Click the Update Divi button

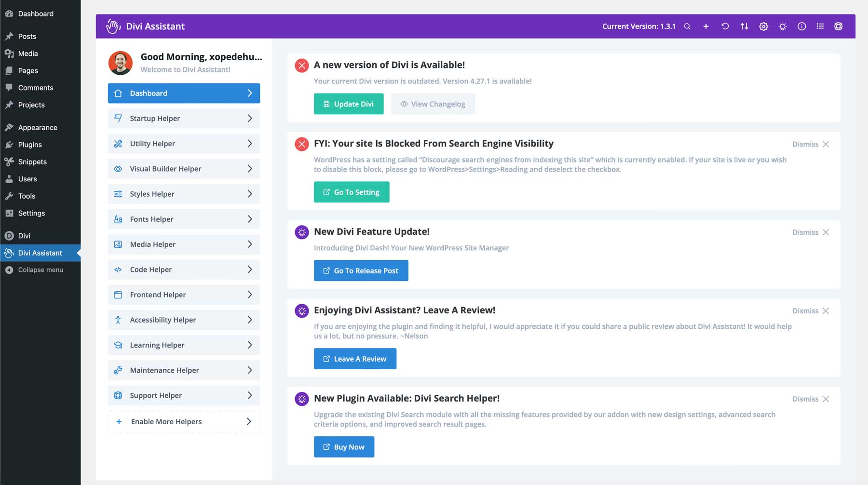point(349,104)
